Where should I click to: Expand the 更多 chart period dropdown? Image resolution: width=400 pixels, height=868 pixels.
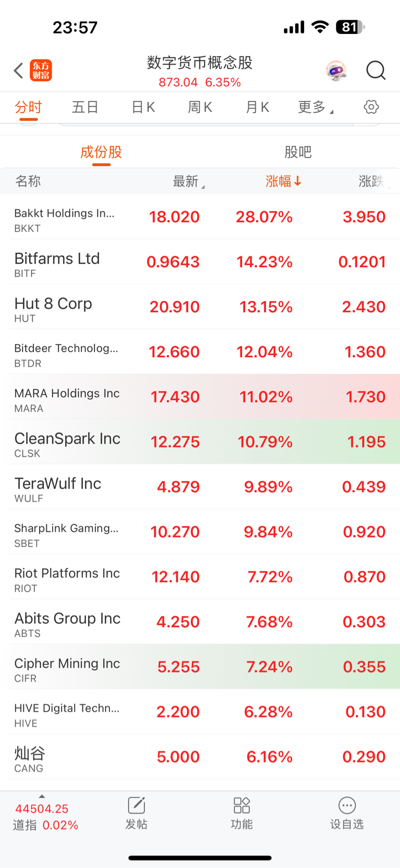tap(316, 107)
